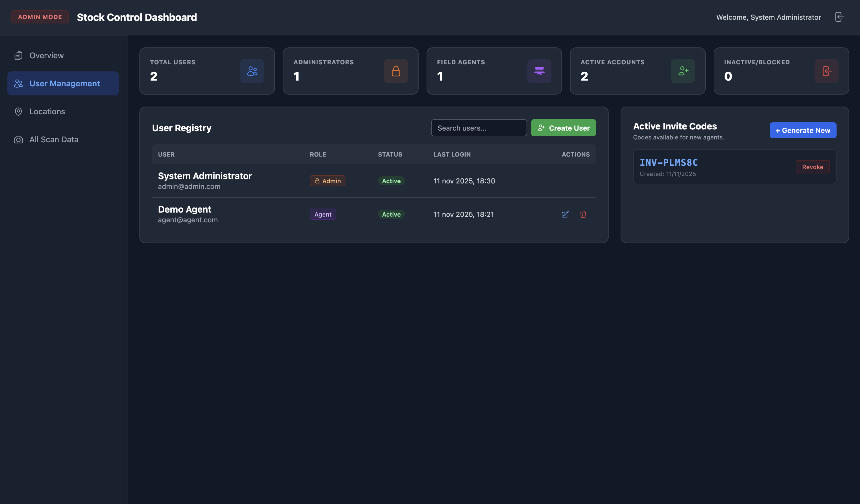This screenshot has height=504, width=860.
Task: Focus the Search users field
Action: pos(479,128)
